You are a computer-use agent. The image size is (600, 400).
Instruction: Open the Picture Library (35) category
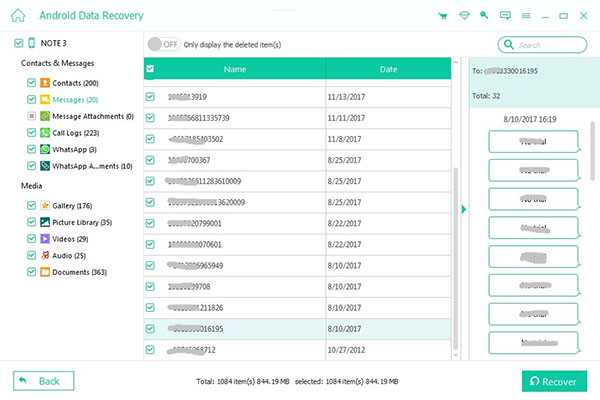coord(82,222)
